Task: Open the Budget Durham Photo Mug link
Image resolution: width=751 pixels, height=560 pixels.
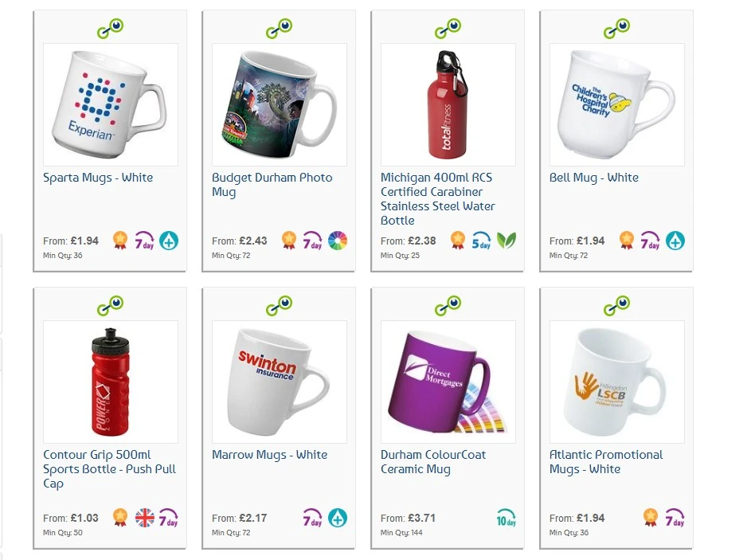Action: (x=272, y=185)
